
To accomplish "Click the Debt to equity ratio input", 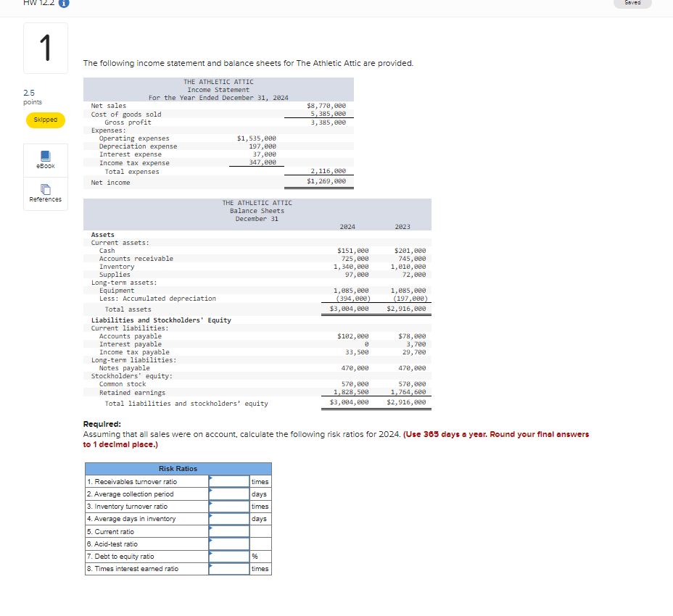I will pyautogui.click(x=229, y=556).
